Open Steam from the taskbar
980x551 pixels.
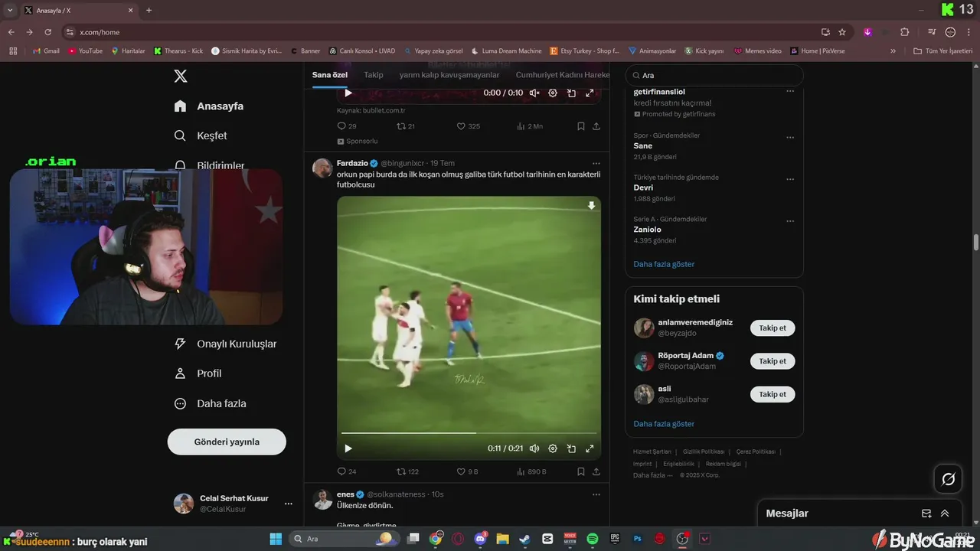click(525, 539)
